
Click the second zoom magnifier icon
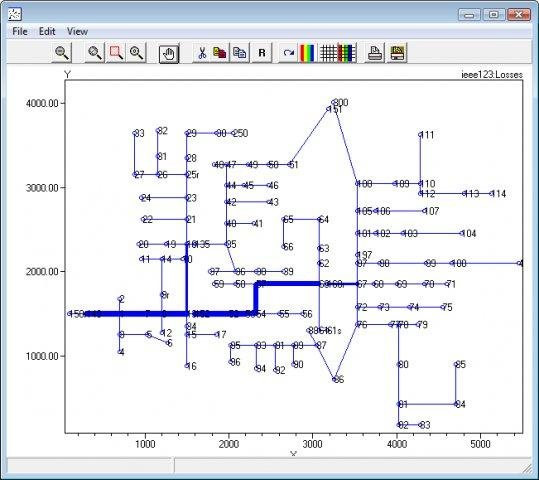[x=95, y=53]
